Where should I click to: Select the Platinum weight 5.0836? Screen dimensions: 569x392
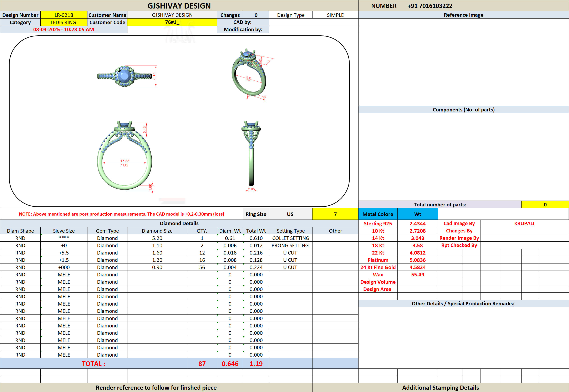pyautogui.click(x=418, y=260)
